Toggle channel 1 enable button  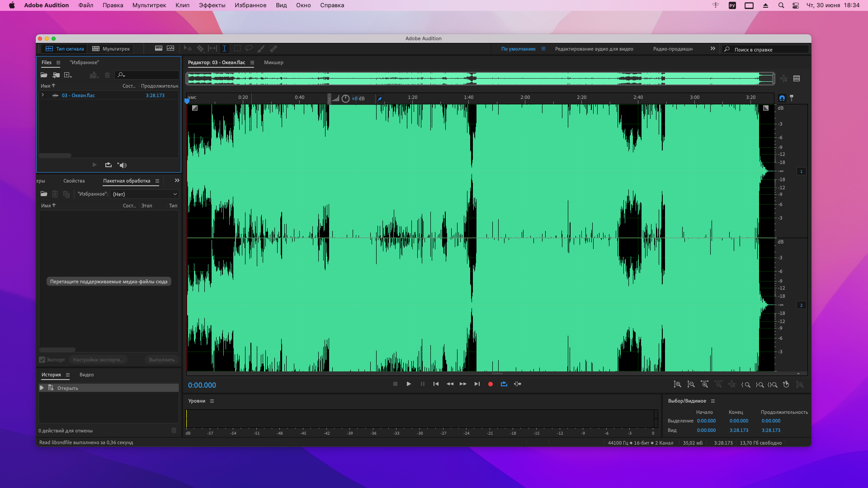[801, 172]
